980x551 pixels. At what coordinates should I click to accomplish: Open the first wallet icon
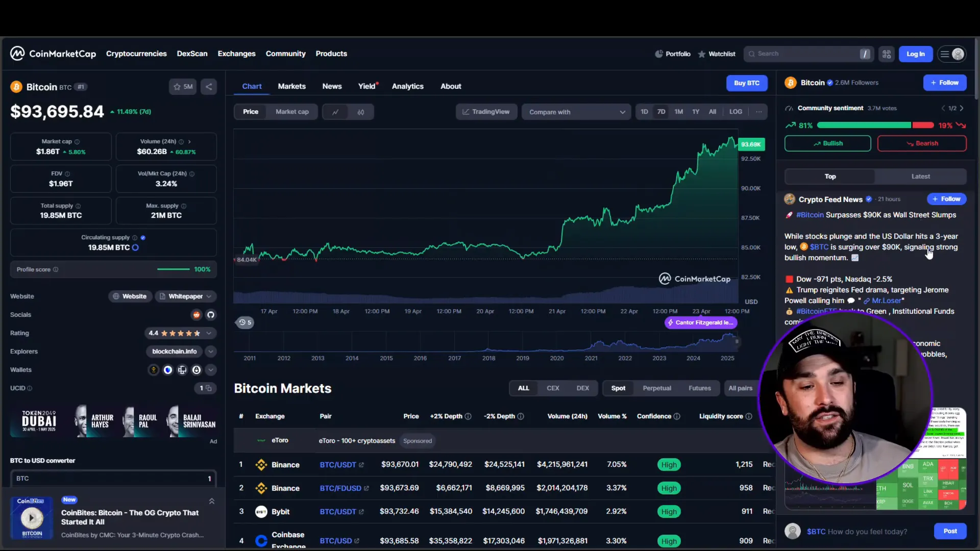point(154,370)
